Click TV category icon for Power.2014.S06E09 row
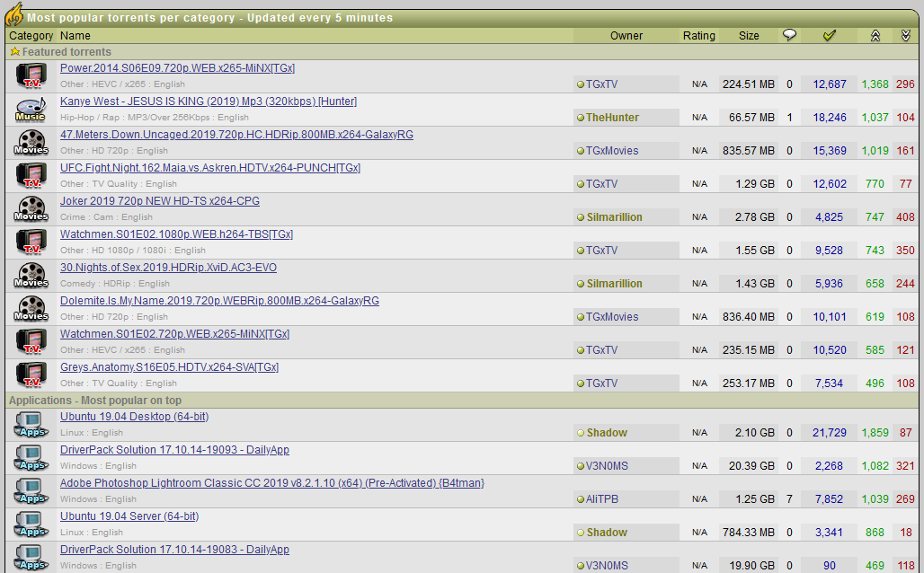The image size is (924, 573). [31, 76]
